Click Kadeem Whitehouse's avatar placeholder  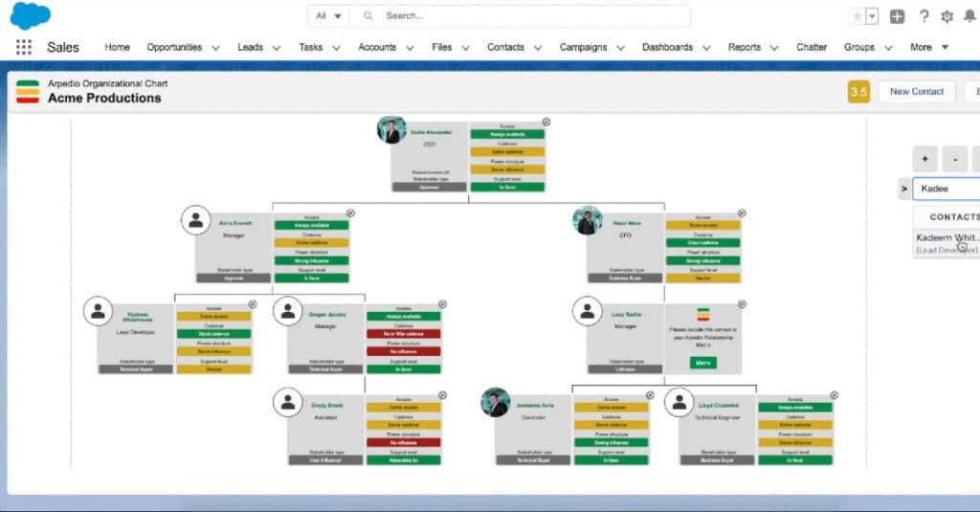[99, 311]
